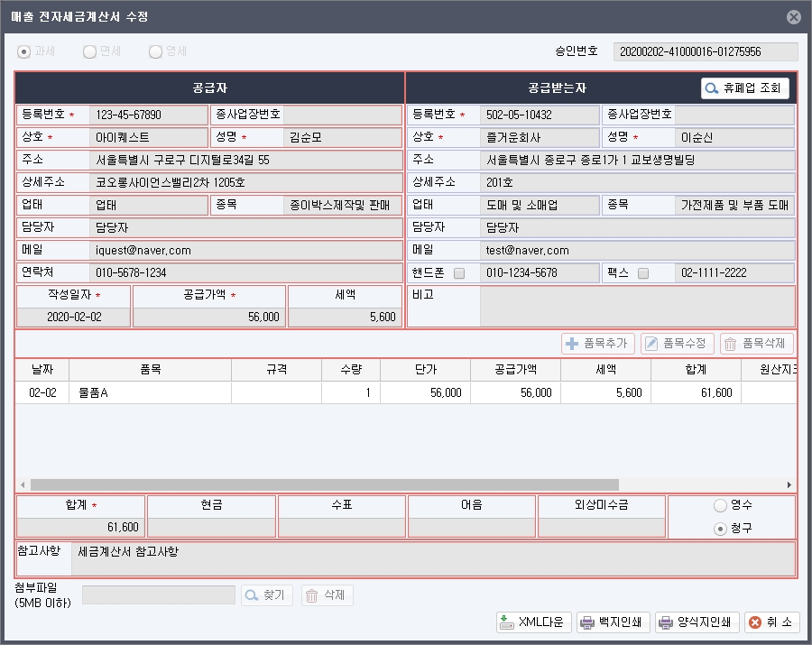Click the 단가 column header
The image size is (812, 645).
click(x=426, y=370)
